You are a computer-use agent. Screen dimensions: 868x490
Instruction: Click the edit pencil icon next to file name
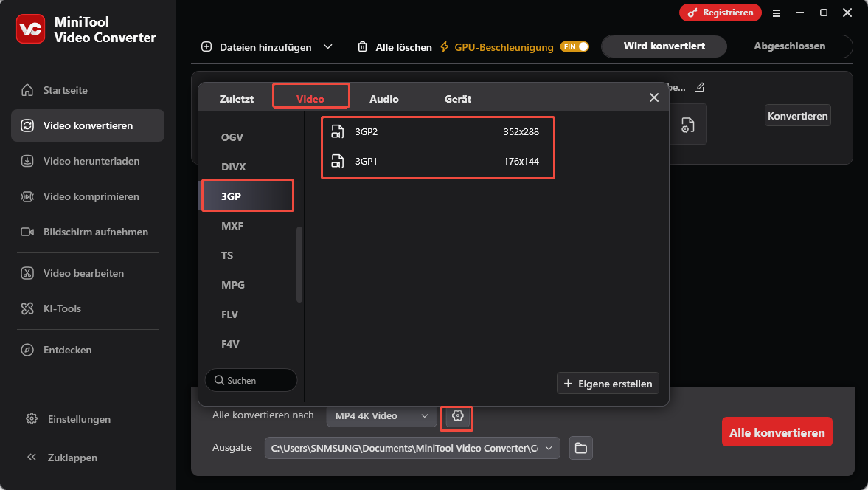[699, 87]
